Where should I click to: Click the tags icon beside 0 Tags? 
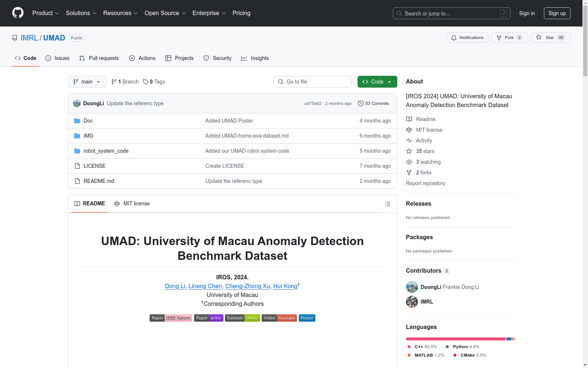pyautogui.click(x=146, y=82)
